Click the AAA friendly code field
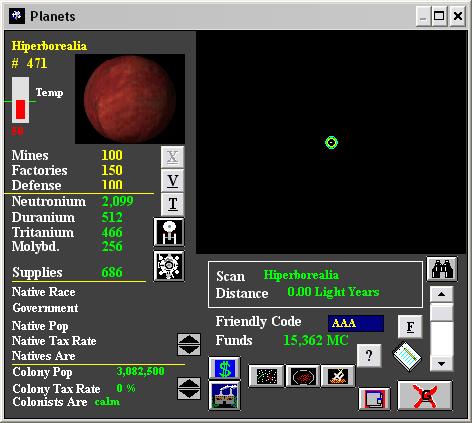Viewport: 472px width, 423px height. coord(356,323)
